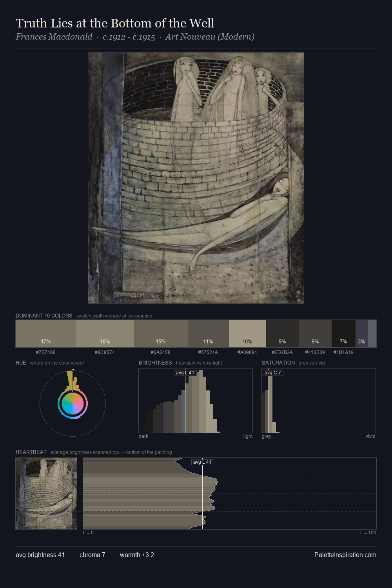Click the date text c.1912 - c.1915
This screenshot has width=392, height=588.
coord(129,37)
